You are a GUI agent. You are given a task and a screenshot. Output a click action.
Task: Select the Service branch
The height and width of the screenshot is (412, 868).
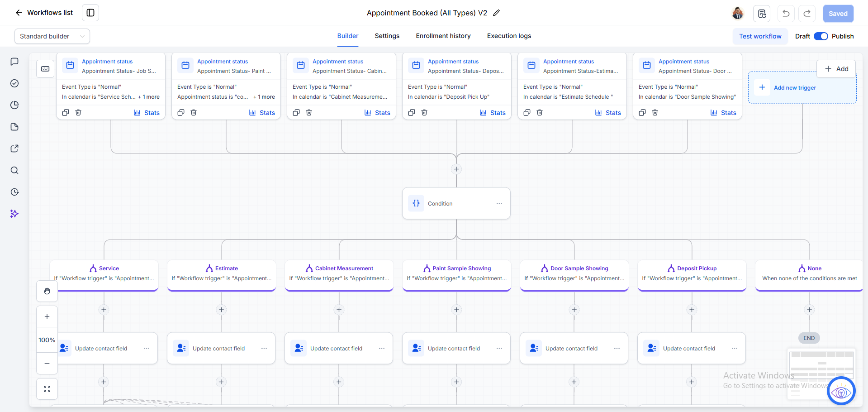pos(104,275)
